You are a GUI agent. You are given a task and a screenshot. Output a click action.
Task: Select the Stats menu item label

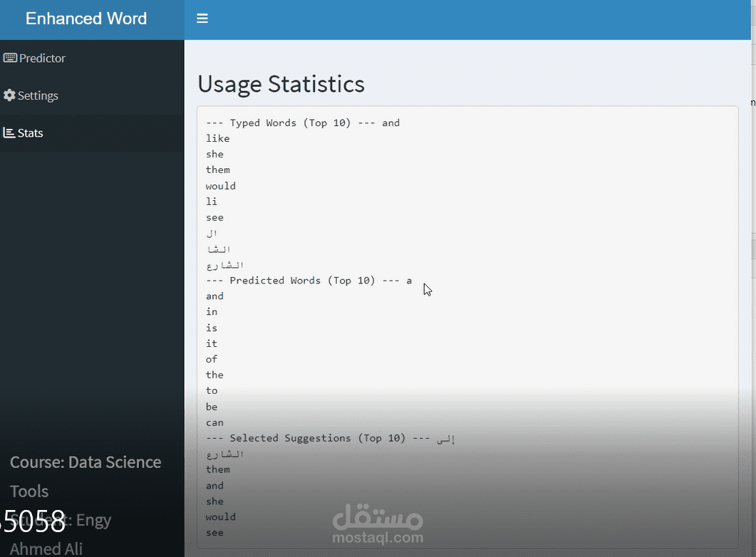click(31, 133)
